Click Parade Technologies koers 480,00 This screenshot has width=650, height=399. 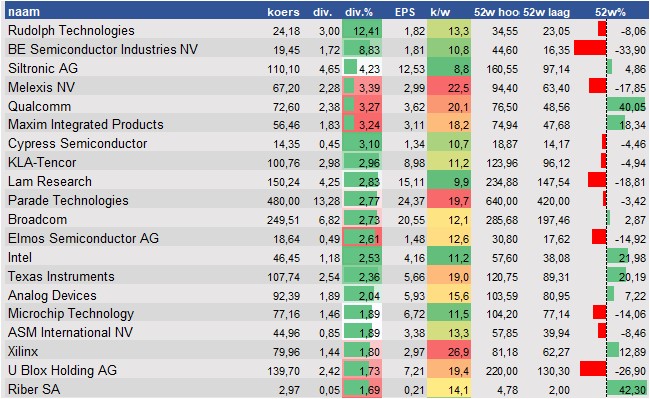click(283, 201)
